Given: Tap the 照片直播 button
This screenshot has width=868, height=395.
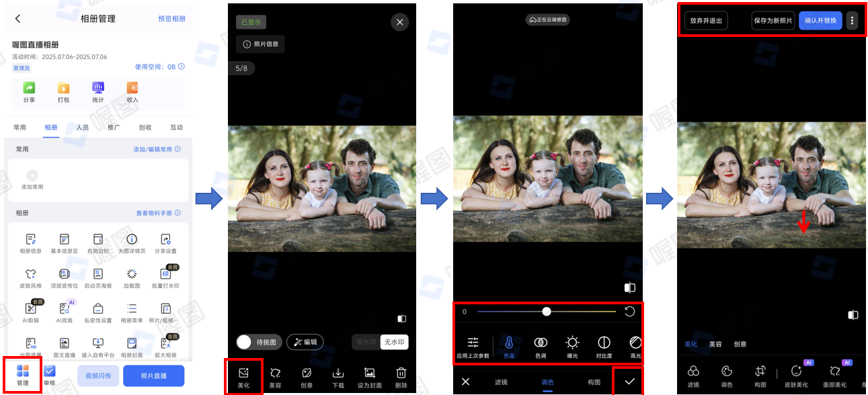Looking at the screenshot, I should (153, 376).
